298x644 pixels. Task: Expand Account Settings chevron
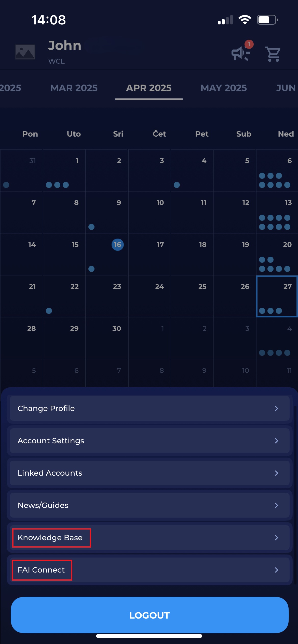coord(276,441)
